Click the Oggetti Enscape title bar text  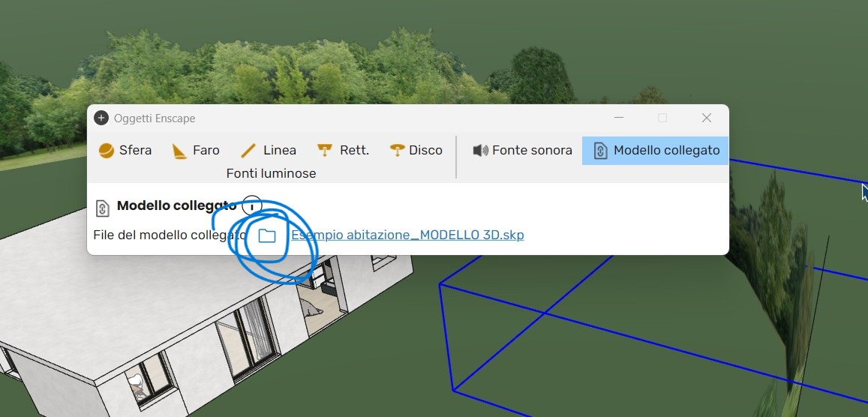click(x=155, y=118)
